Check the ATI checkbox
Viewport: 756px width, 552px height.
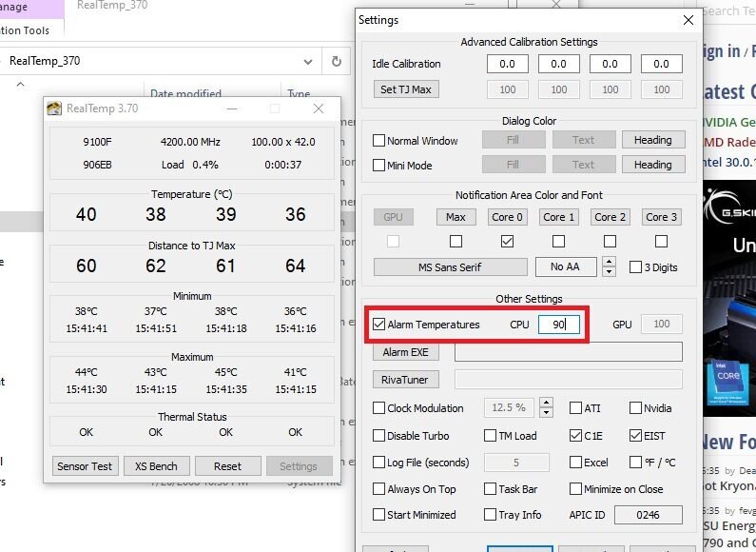(x=575, y=407)
